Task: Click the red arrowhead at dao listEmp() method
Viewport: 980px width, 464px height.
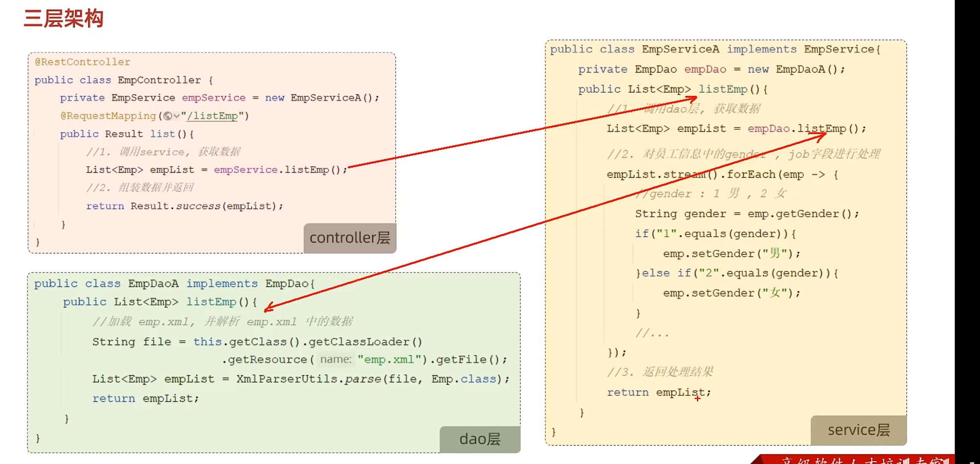Action: (x=268, y=308)
